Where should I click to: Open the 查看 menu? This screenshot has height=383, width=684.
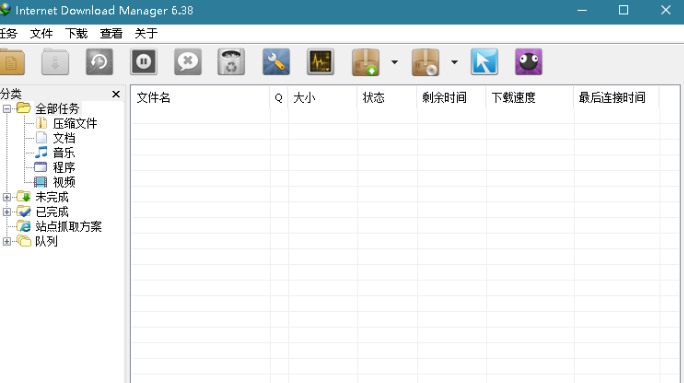pos(111,34)
